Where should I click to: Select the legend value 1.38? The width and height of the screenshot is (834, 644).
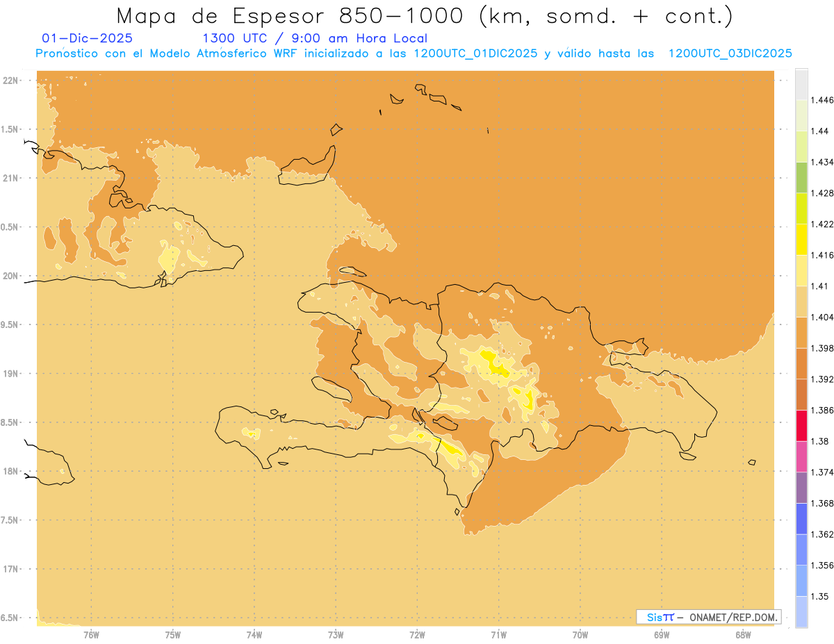point(818,441)
